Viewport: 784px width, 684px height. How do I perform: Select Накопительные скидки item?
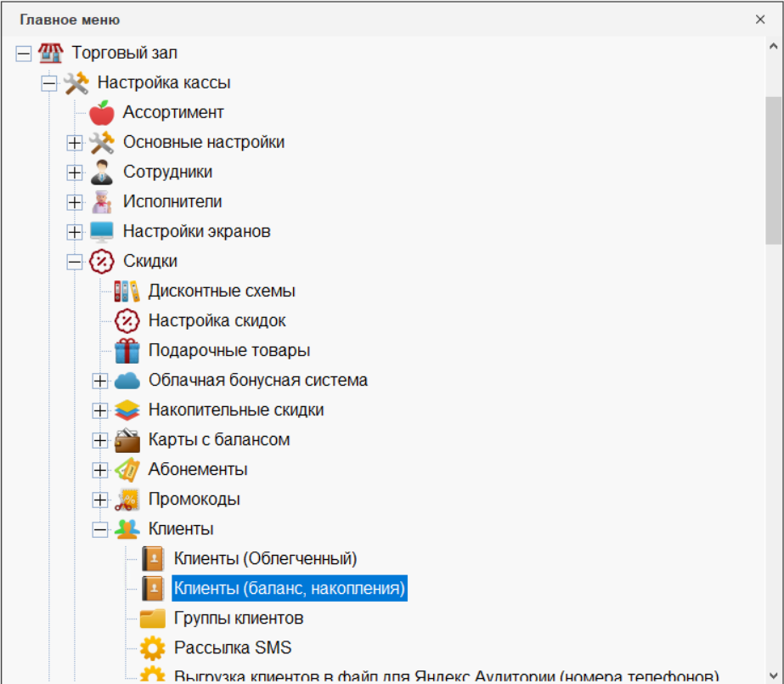coord(235,410)
